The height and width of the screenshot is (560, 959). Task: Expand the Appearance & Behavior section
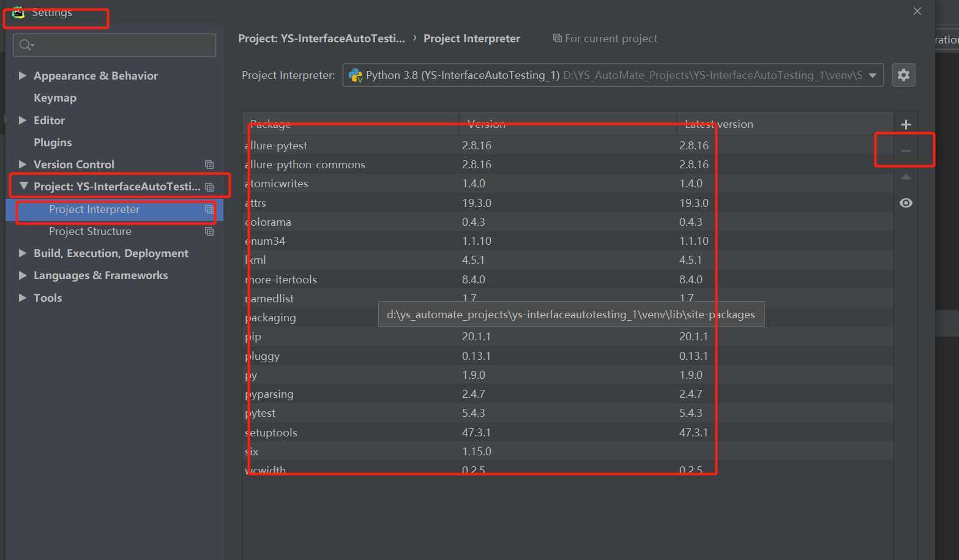pos(23,75)
